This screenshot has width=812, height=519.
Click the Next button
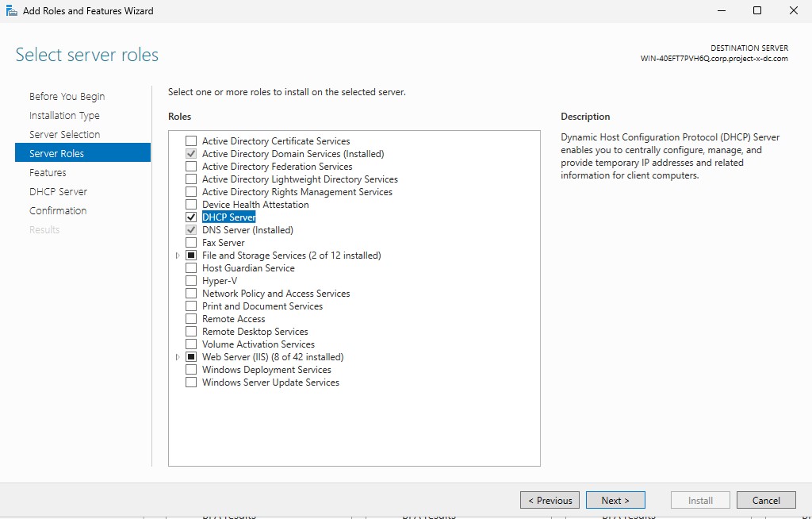coord(615,501)
